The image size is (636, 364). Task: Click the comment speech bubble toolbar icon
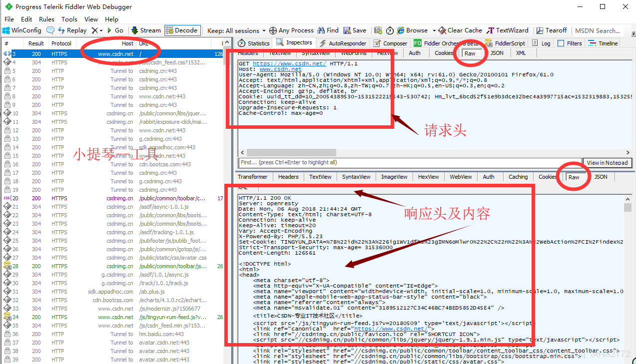[x=50, y=30]
